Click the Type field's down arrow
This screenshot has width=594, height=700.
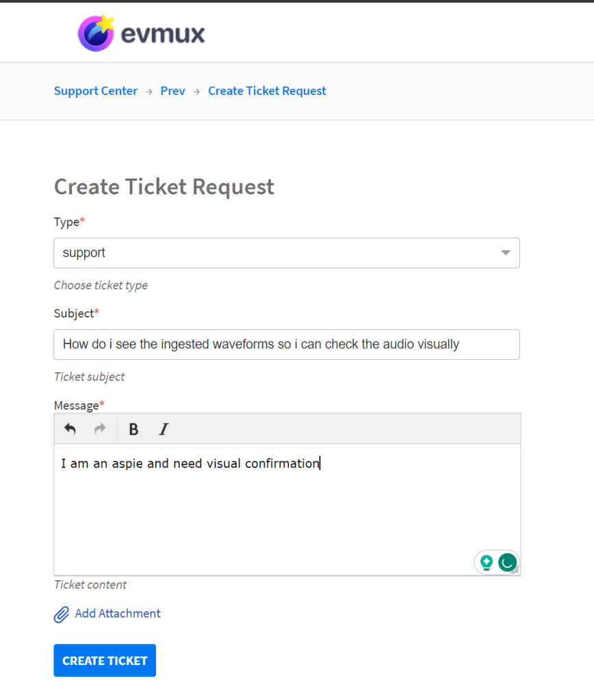pos(506,253)
